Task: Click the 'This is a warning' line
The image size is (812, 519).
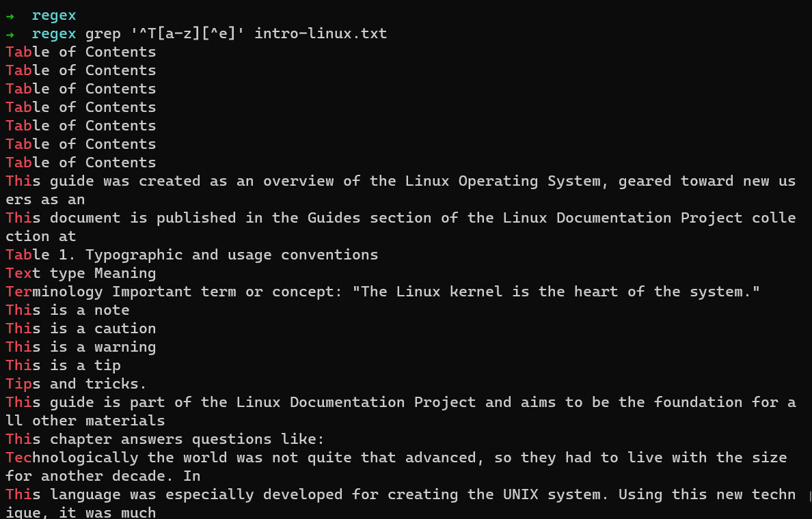Action: (81, 347)
